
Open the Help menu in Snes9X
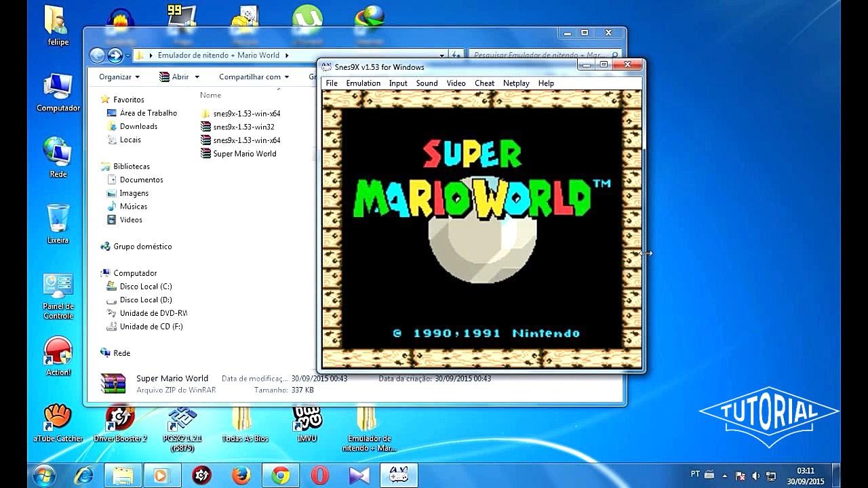click(x=546, y=83)
